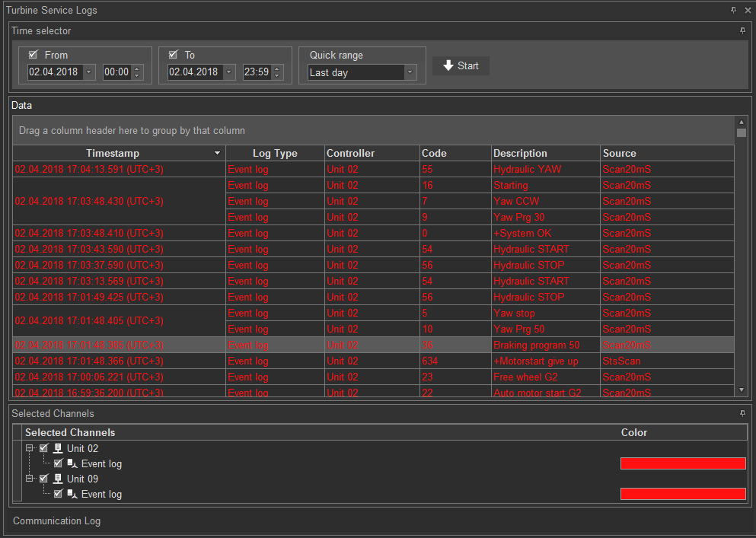Image resolution: width=756 pixels, height=538 pixels.
Task: Click the Unit 09 controller icon
Action: pyautogui.click(x=58, y=479)
